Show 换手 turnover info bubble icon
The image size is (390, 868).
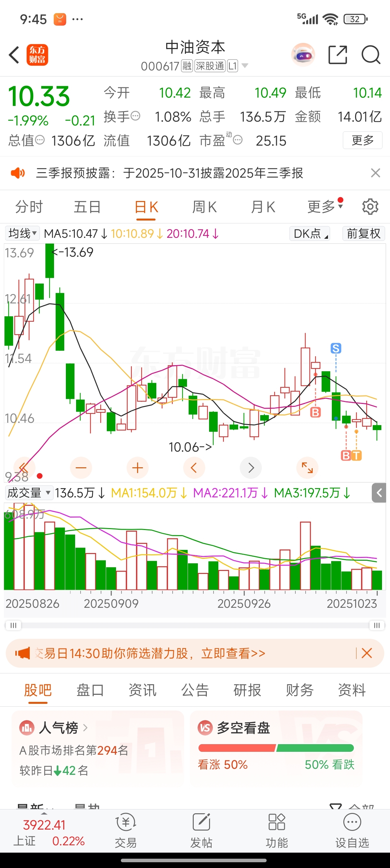[x=135, y=116]
